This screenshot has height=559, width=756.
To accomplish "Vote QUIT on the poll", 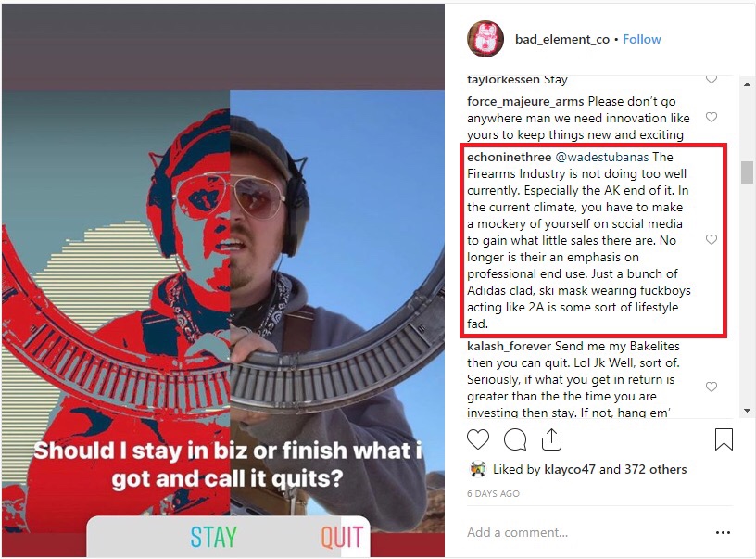I will tap(342, 537).
